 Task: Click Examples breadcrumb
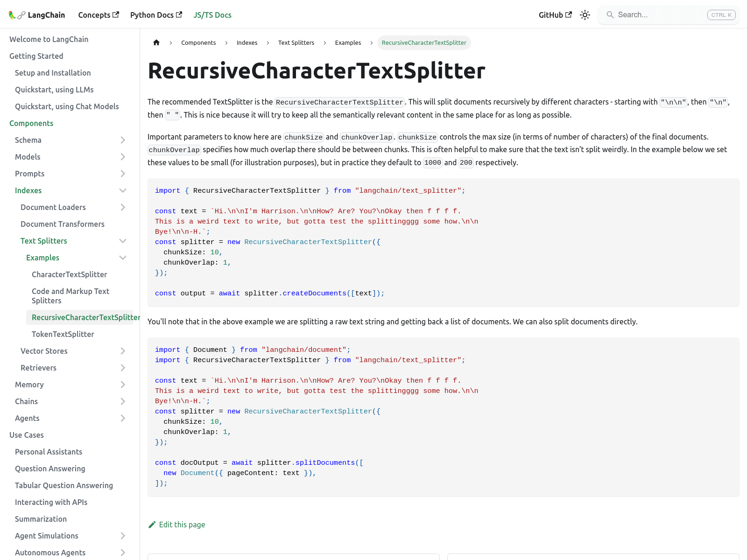click(348, 42)
